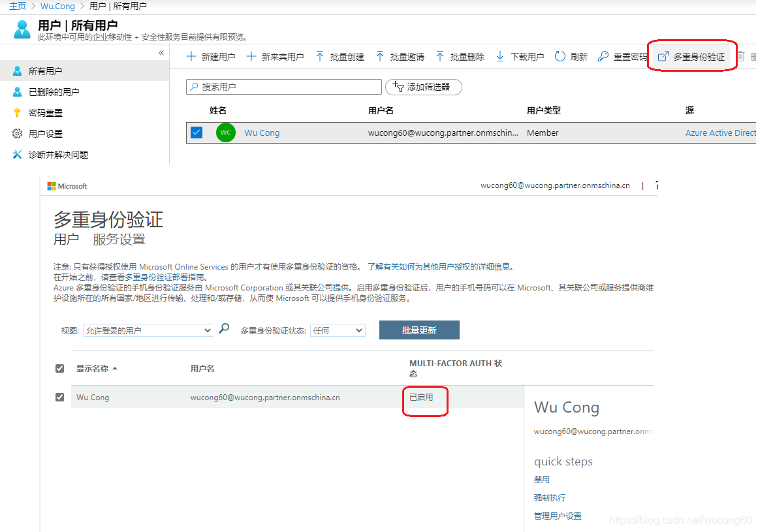Click the magnifier search icon beside 视图 dropdown
Screen dimensions: 758x532
click(224, 328)
